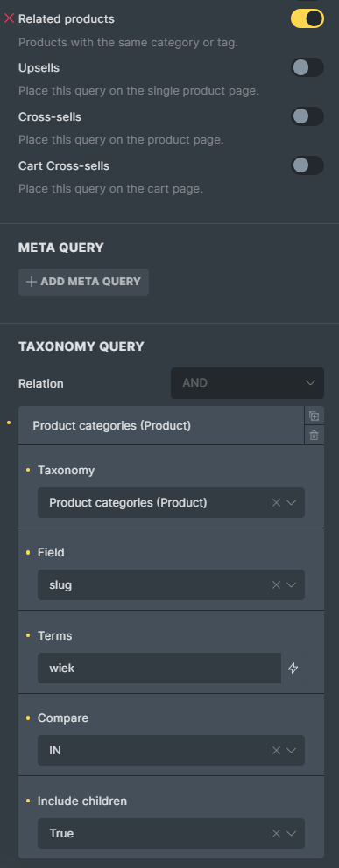The width and height of the screenshot is (339, 868).
Task: Collapse the Product categories (Product) header
Action: click(161, 426)
